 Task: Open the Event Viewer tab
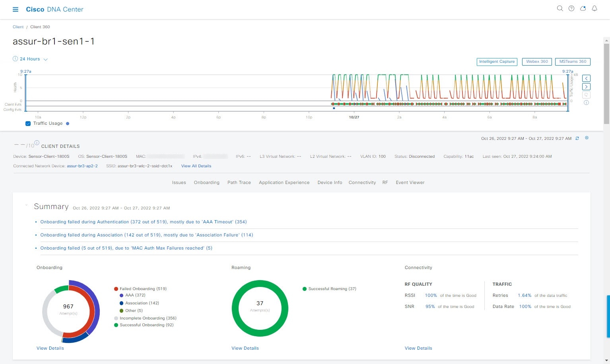410,182
